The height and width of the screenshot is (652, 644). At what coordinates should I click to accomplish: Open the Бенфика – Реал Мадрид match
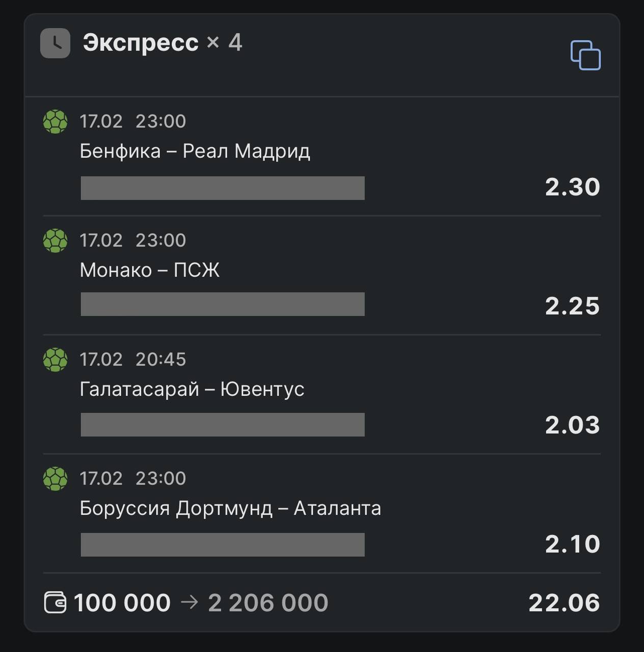click(195, 151)
